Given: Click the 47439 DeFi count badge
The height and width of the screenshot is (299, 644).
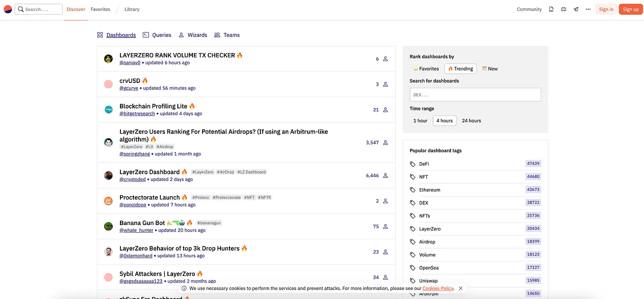Looking at the screenshot, I should (533, 163).
